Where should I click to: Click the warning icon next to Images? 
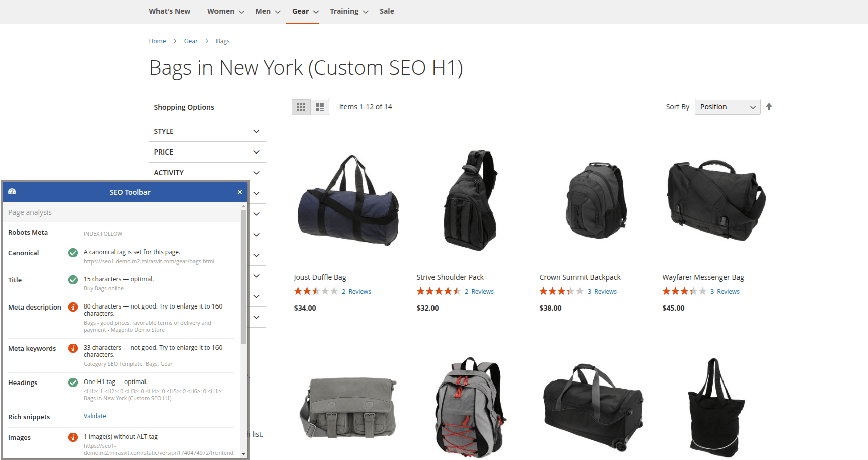click(x=73, y=437)
